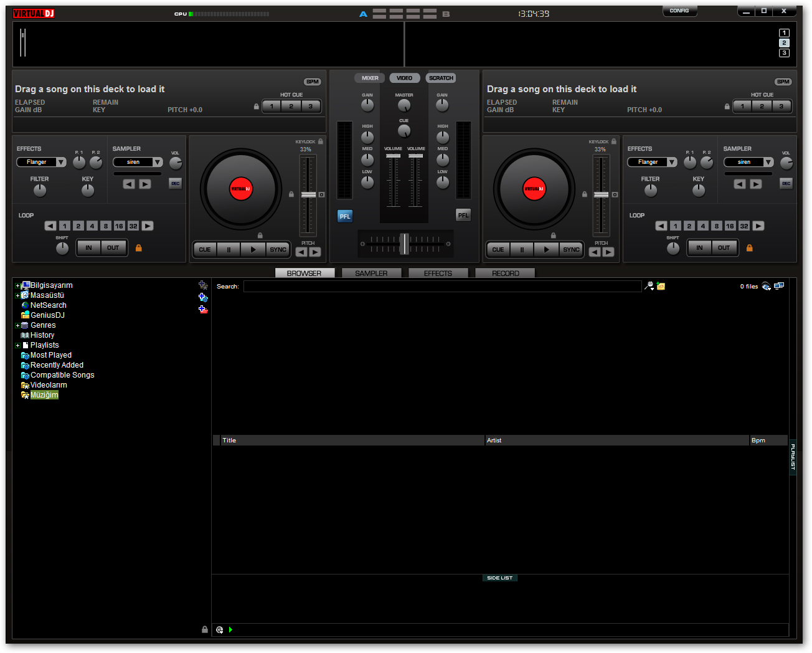Click SYNC on the left deck
Viewport: 812px width, 653px height.
pyautogui.click(x=278, y=249)
